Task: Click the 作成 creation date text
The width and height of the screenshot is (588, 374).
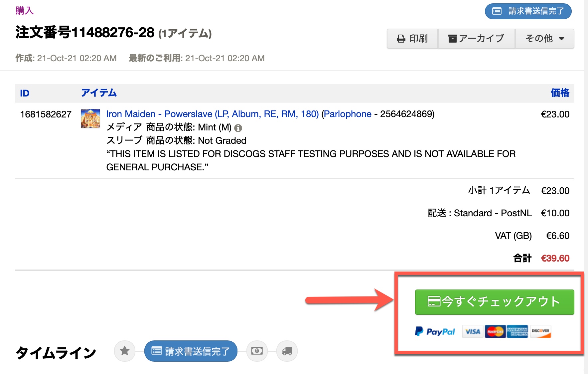Action: click(x=66, y=58)
